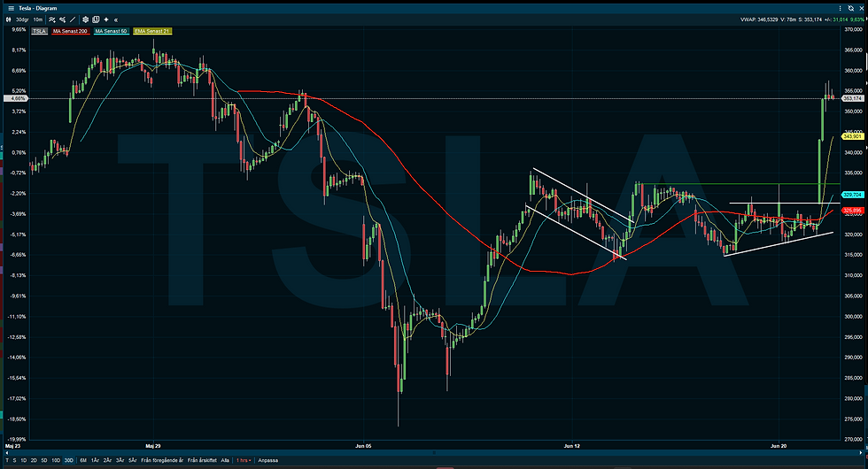The image size is (868, 469).
Task: Select Från föregående år range
Action: [162, 460]
